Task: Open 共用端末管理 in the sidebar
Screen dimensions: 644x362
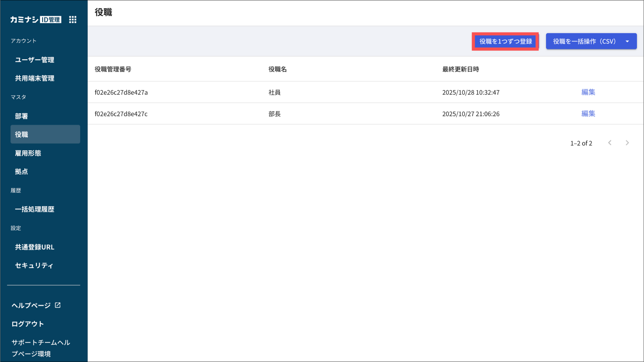Action: pos(35,78)
